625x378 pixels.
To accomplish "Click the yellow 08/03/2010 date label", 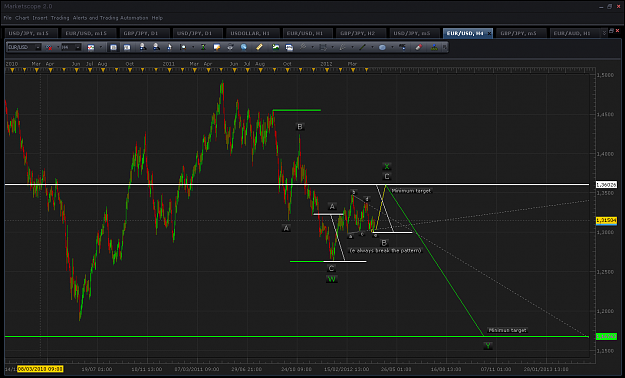I will [x=40, y=369].
